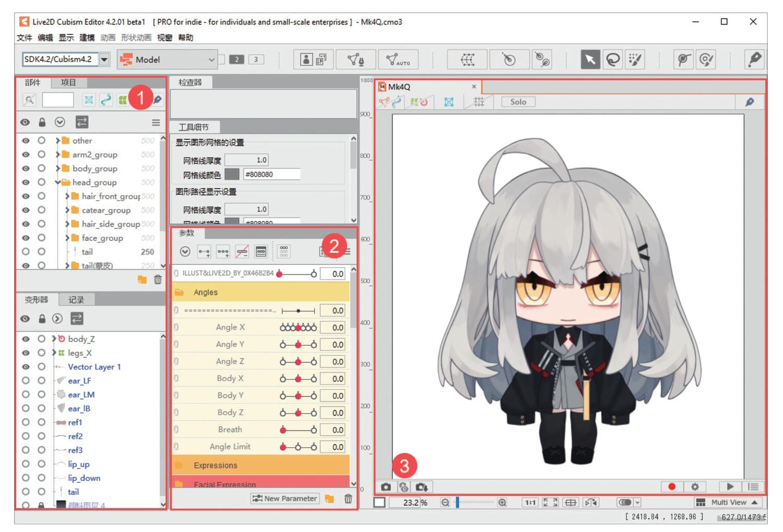The image size is (783, 532).
Task: Select the arrow selection tool
Action: (x=590, y=59)
